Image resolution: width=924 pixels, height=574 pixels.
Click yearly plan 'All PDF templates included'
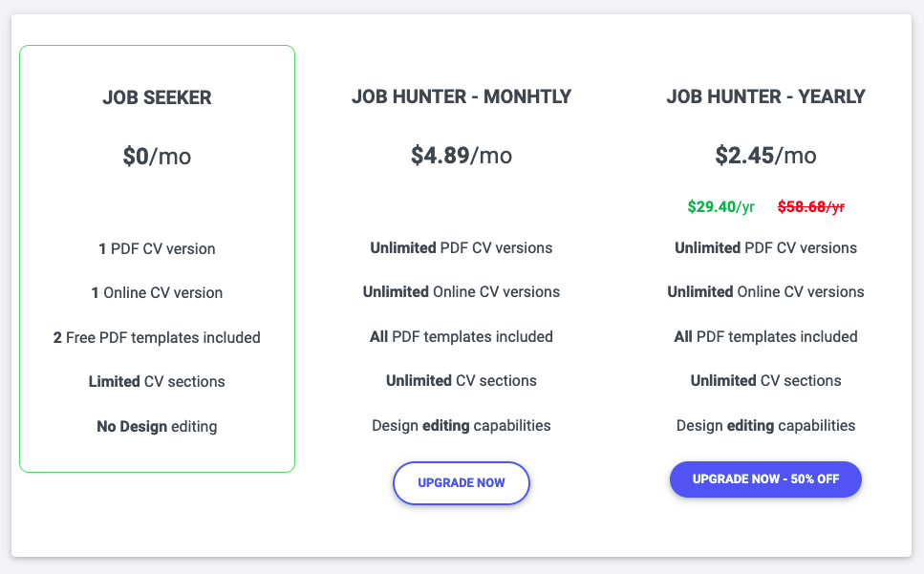pos(765,337)
